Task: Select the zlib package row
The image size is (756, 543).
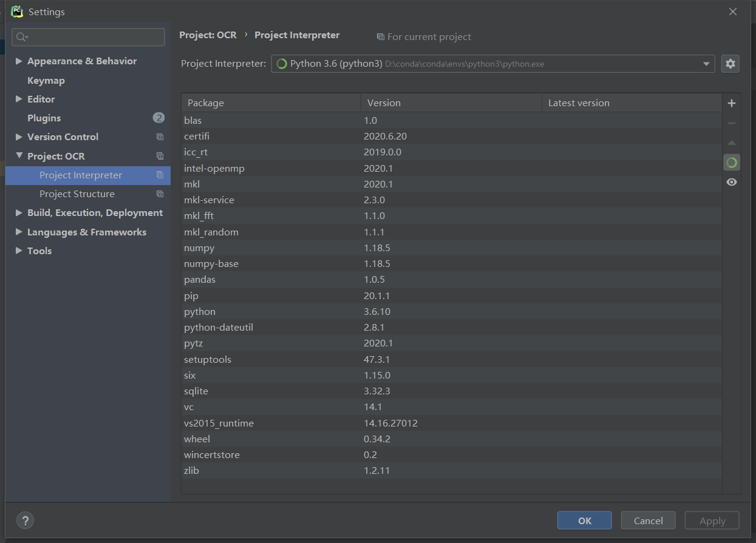Action: 452,470
